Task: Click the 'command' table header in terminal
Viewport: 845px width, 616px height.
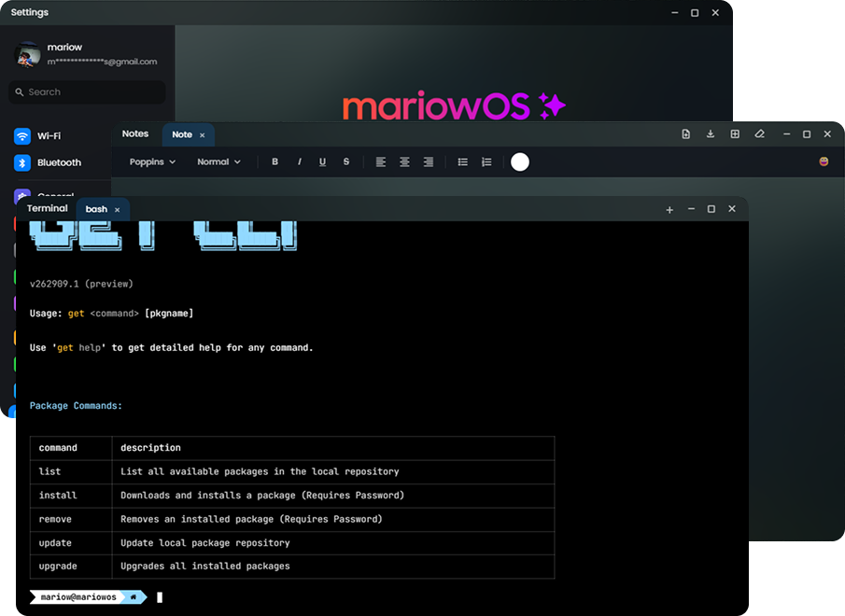Action: 58,448
